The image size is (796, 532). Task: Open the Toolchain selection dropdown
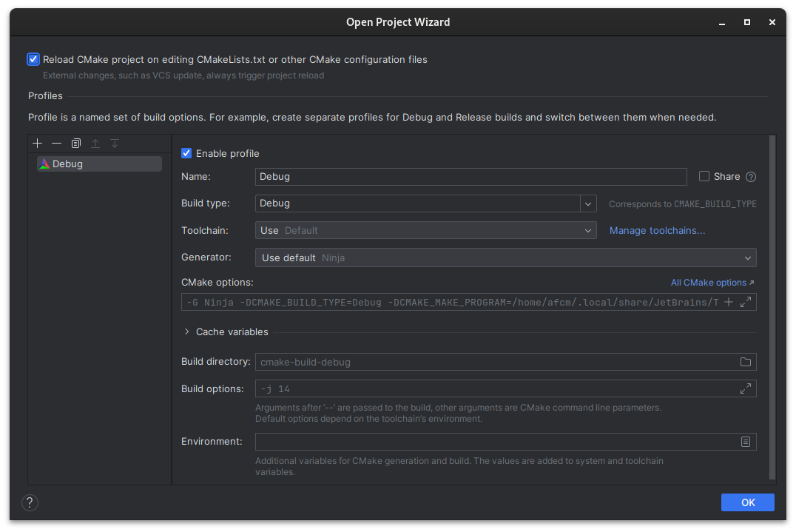tap(588, 230)
